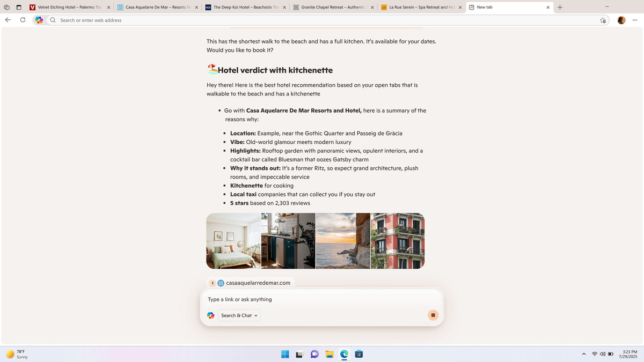Click the bold Casa Aquelarre De Mar Resorts and Hotel text

[304, 110]
